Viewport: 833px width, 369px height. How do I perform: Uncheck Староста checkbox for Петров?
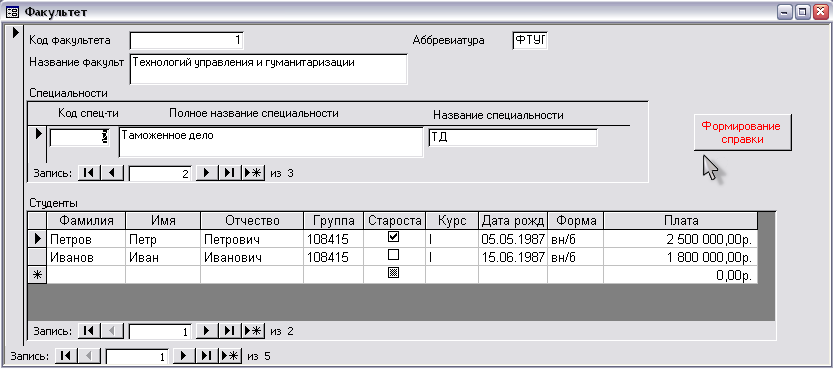point(394,237)
